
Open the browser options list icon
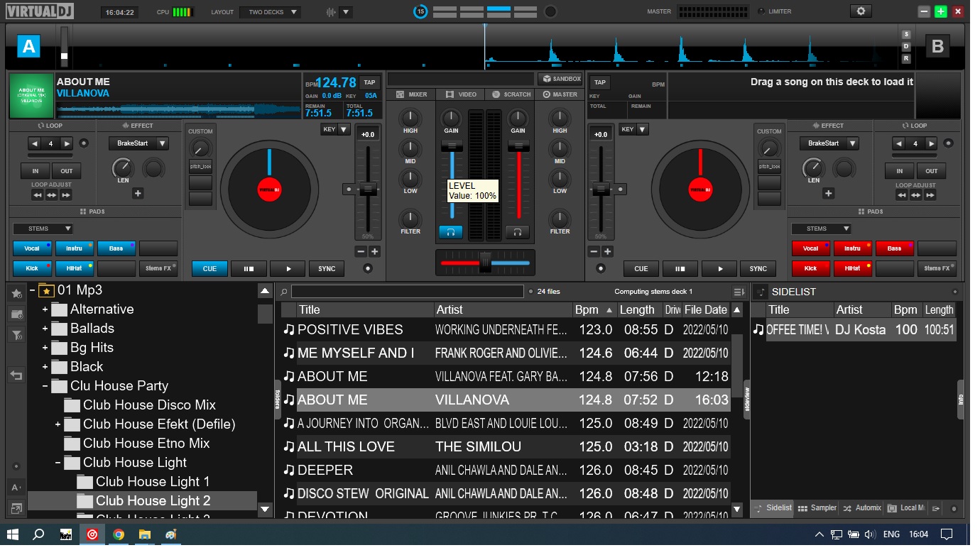click(739, 292)
